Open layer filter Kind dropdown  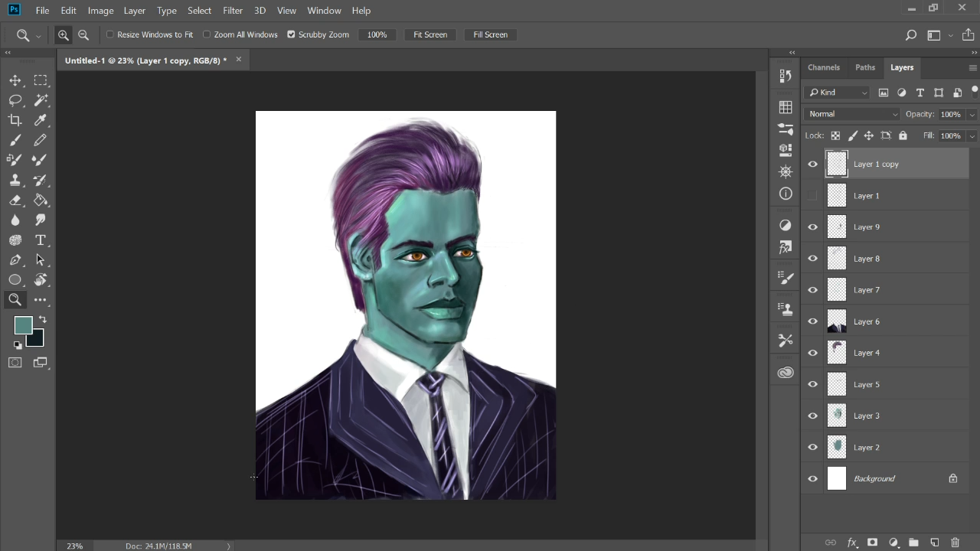838,93
